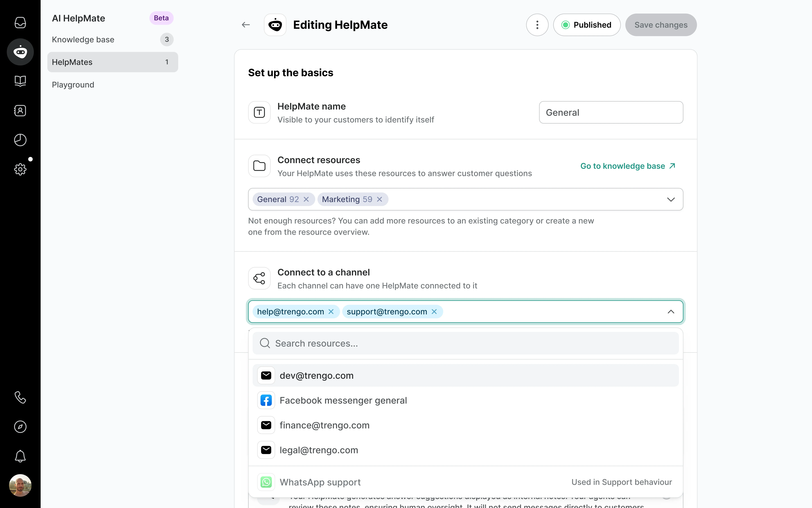Click the search magnifier icon
Viewport: 812px width, 508px height.
click(265, 343)
